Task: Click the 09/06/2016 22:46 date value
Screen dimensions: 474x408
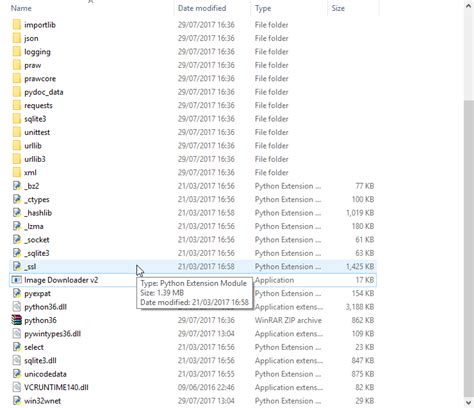Action: point(206,387)
